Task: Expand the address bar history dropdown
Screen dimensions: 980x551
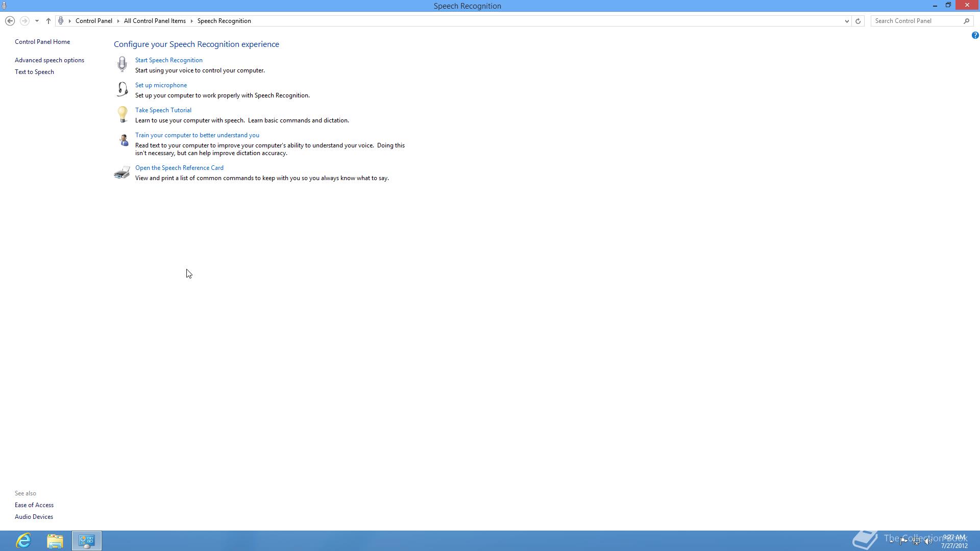Action: coord(847,21)
